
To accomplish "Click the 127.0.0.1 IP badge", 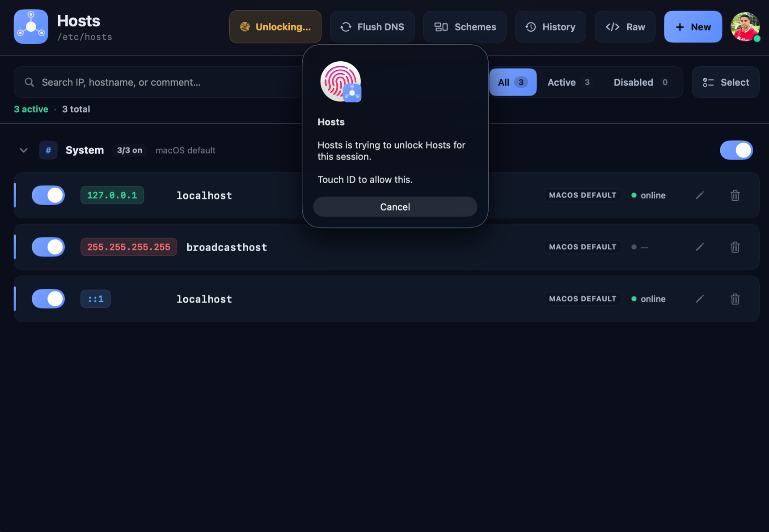I will [112, 195].
